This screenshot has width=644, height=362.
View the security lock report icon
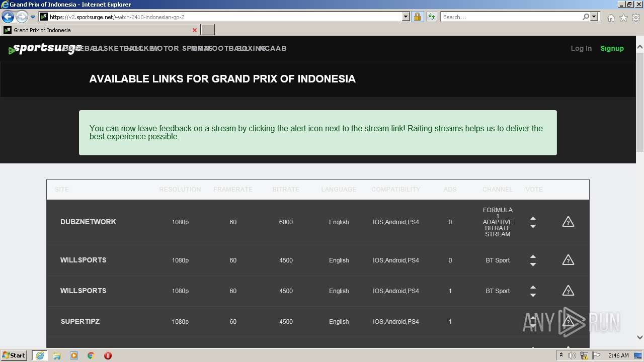(x=417, y=17)
